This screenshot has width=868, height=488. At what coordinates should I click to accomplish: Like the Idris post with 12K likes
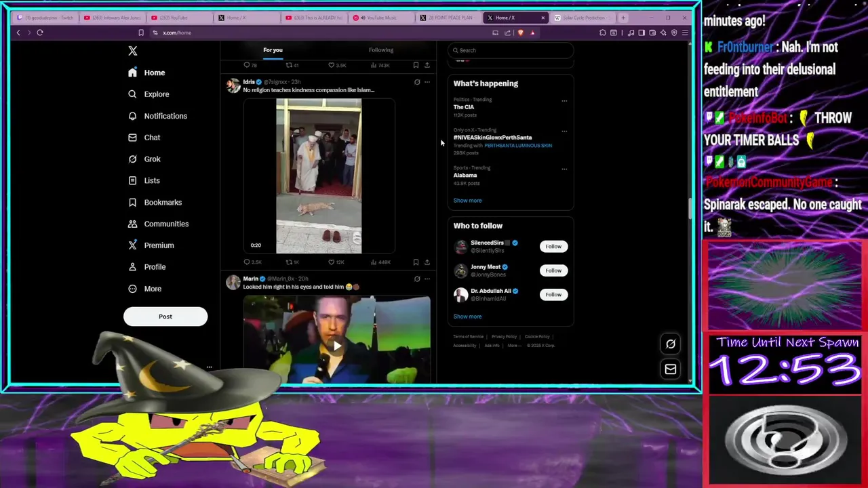click(x=336, y=262)
